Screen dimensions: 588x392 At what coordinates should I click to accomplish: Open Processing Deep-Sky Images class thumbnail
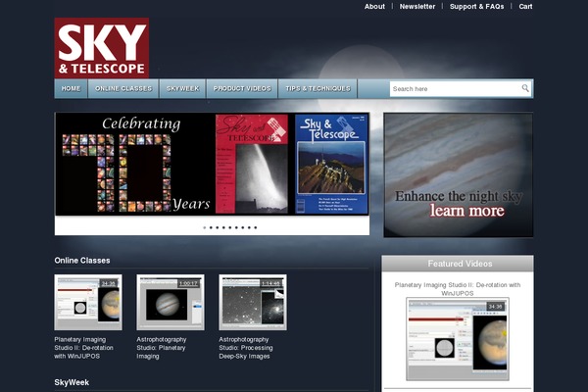click(253, 303)
